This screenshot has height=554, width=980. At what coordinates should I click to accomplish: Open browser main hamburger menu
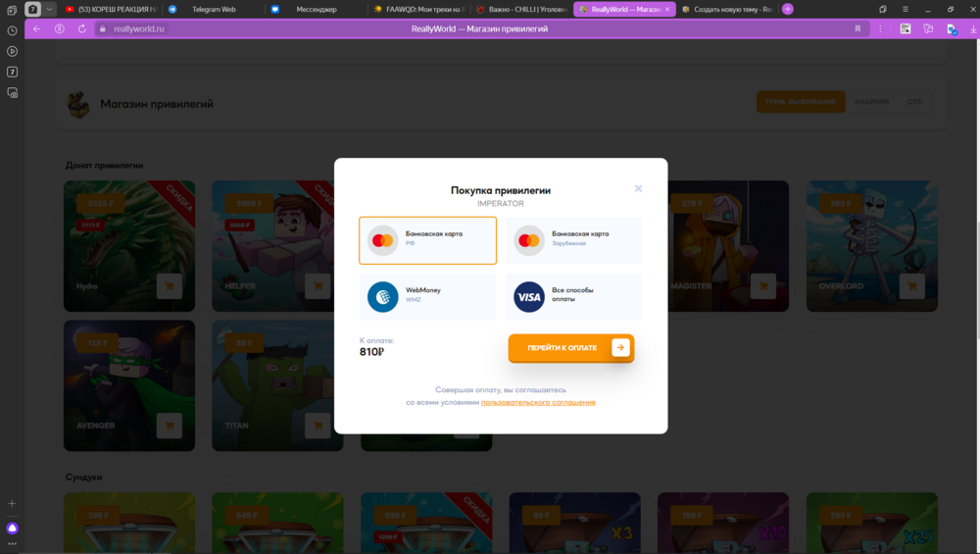[x=905, y=10]
